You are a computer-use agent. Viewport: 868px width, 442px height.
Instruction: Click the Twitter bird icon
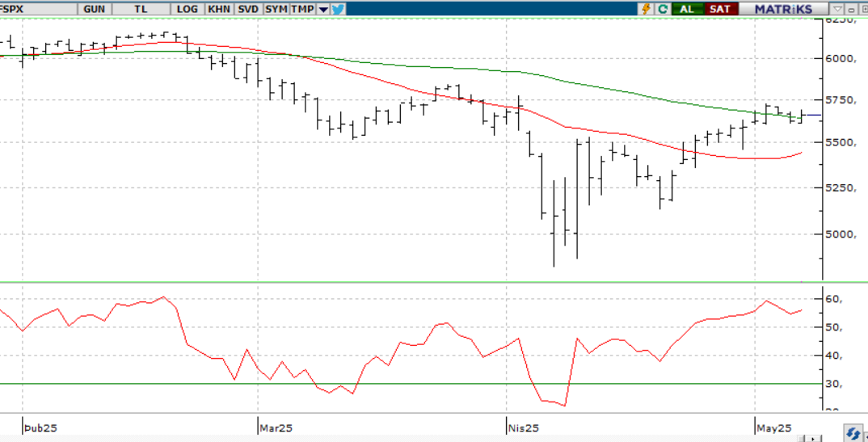339,9
